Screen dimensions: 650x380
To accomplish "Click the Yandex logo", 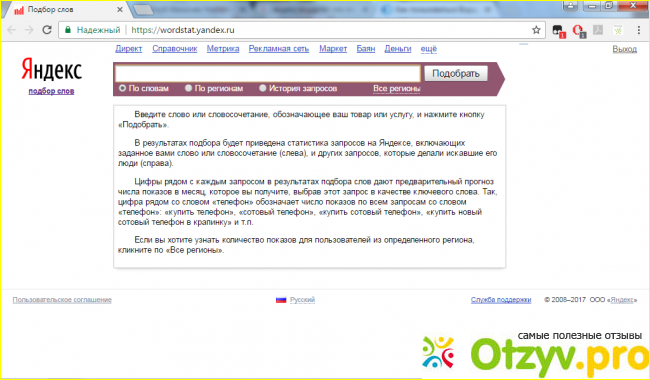I will (x=52, y=69).
